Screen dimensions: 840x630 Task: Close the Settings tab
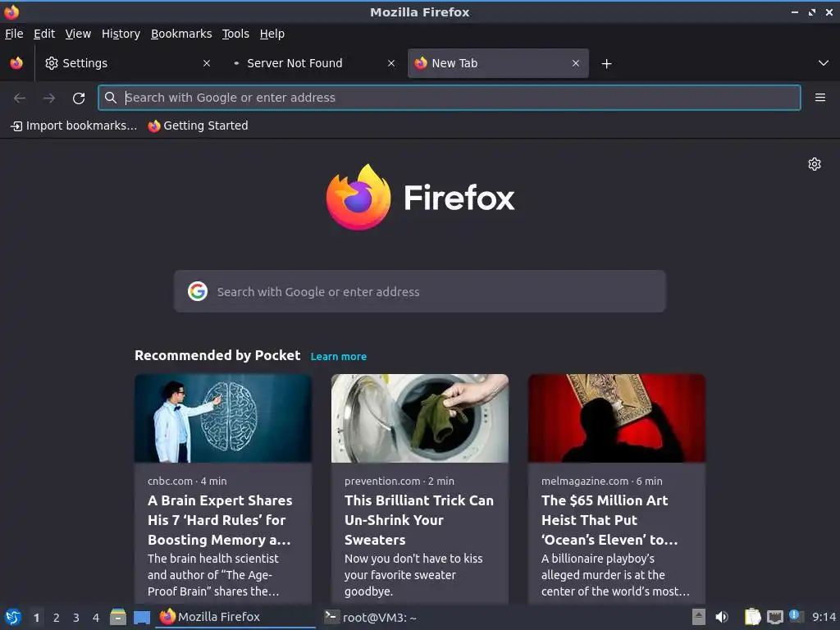click(x=206, y=63)
